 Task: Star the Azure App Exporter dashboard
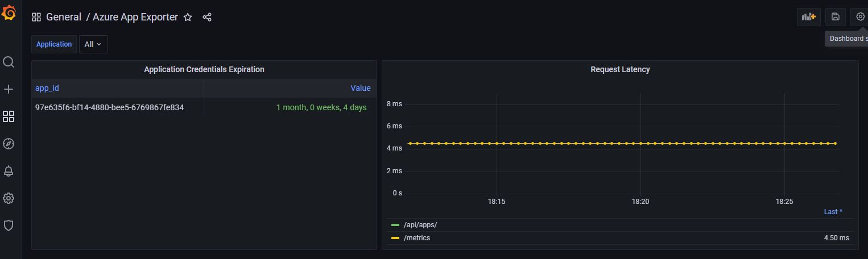188,17
